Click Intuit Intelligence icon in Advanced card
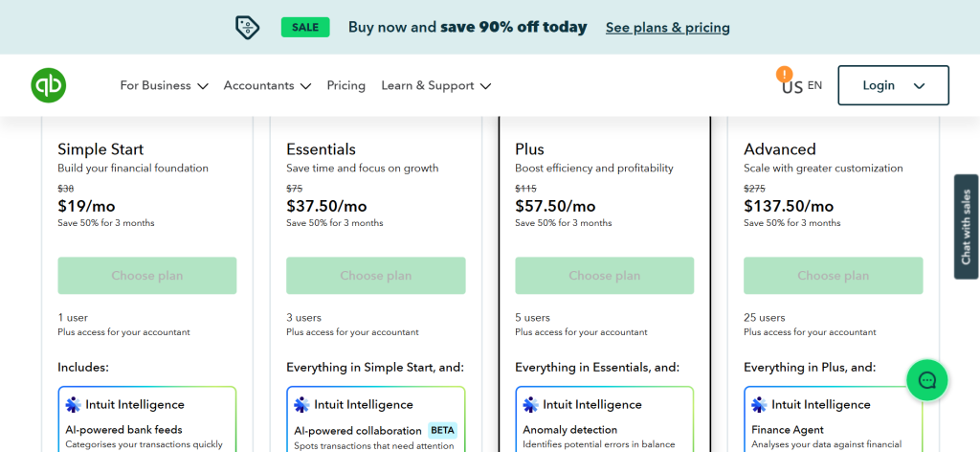980x452 pixels. 760,404
